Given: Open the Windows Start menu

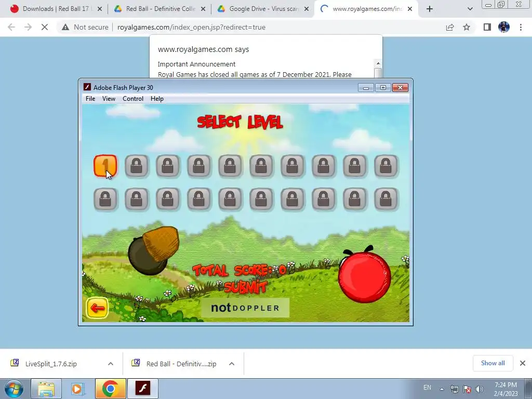Looking at the screenshot, I should click(x=14, y=389).
